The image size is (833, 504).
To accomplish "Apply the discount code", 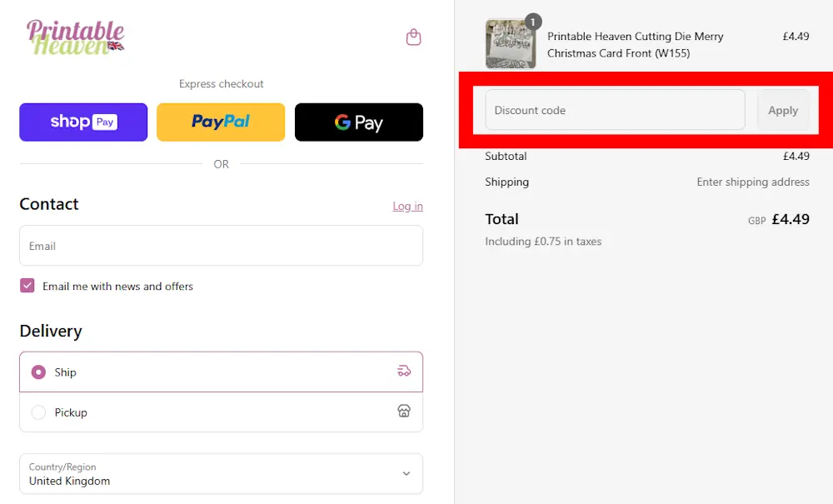I will click(x=783, y=110).
